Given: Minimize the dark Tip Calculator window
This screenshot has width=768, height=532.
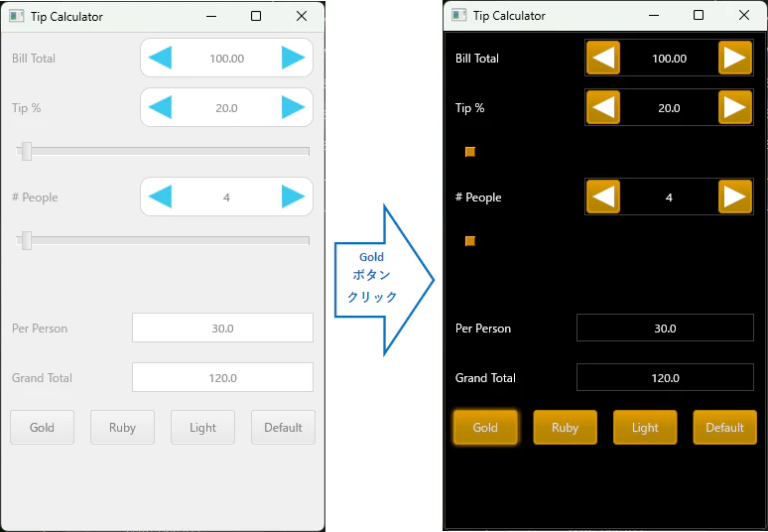Looking at the screenshot, I should tap(654, 15).
